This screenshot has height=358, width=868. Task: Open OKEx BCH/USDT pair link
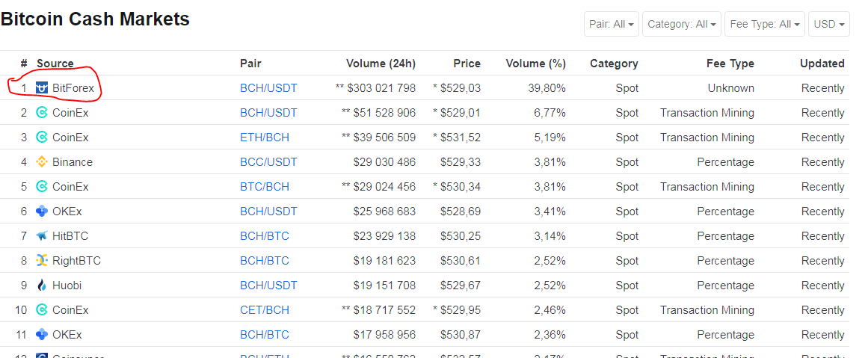tap(268, 212)
